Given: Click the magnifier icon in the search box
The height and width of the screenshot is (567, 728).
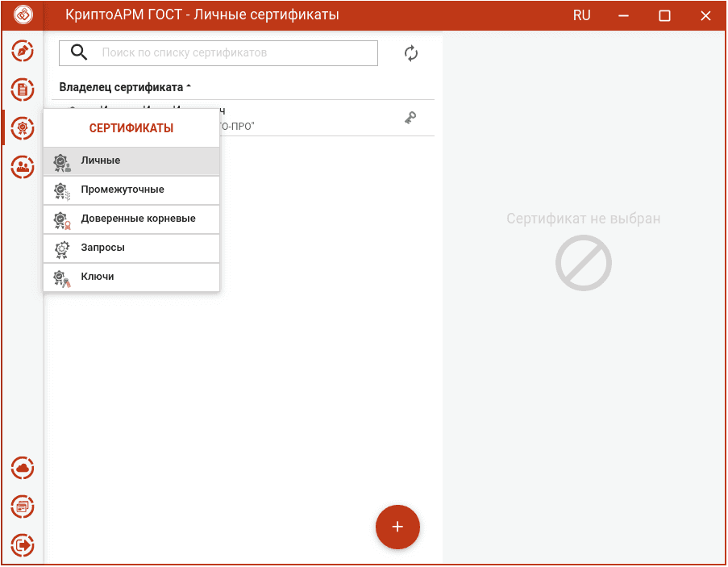Looking at the screenshot, I should pos(79,52).
